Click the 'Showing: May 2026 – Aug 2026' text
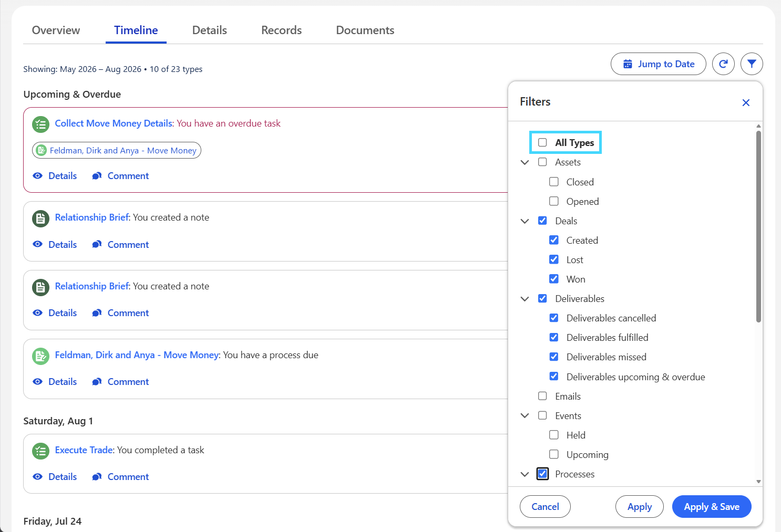Viewport: 781px width, 532px height. [83, 69]
